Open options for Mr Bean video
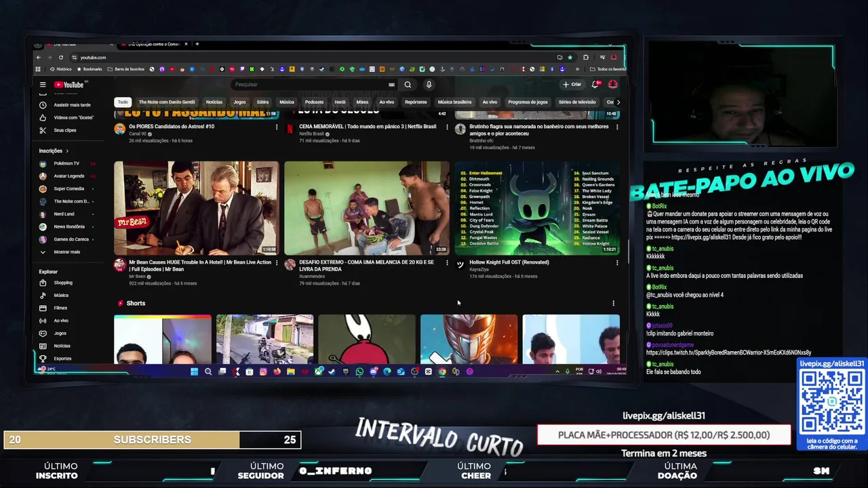Viewport: 868px width, 488px height. pyautogui.click(x=276, y=263)
